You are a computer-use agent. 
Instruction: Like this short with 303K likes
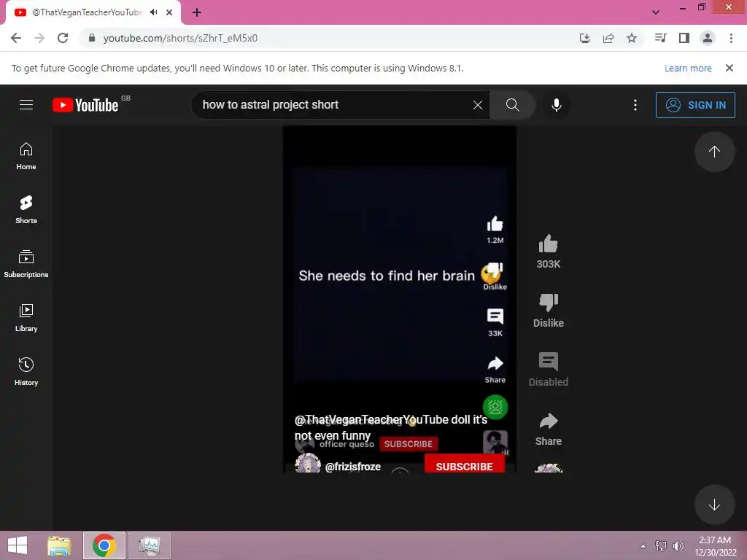[549, 244]
